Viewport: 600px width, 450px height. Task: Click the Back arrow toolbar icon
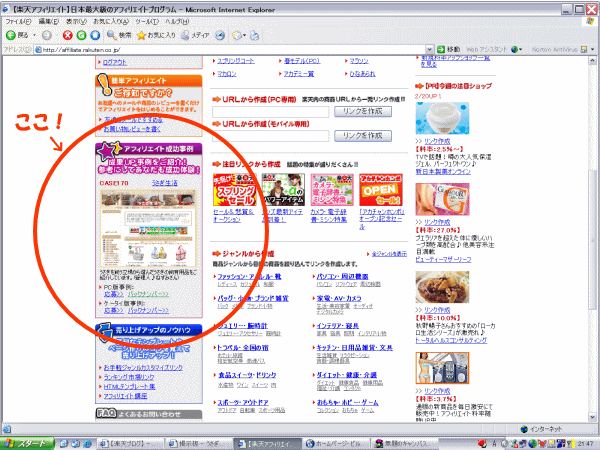point(11,35)
